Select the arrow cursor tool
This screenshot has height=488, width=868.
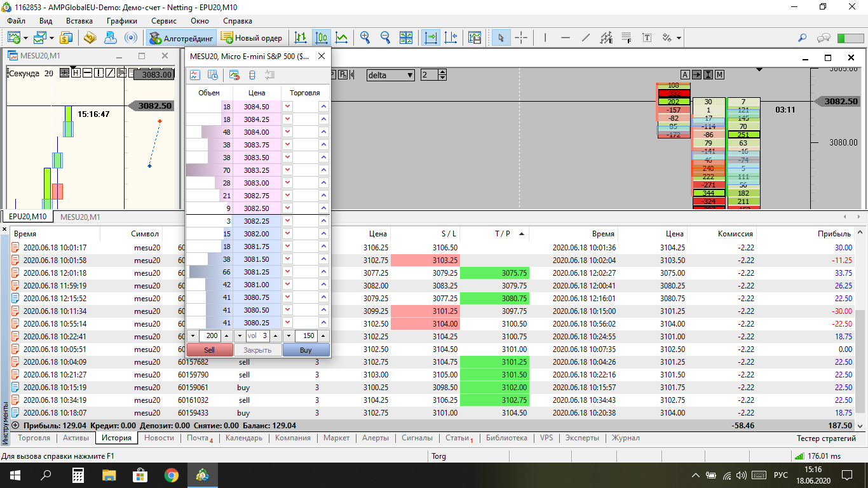pyautogui.click(x=501, y=37)
